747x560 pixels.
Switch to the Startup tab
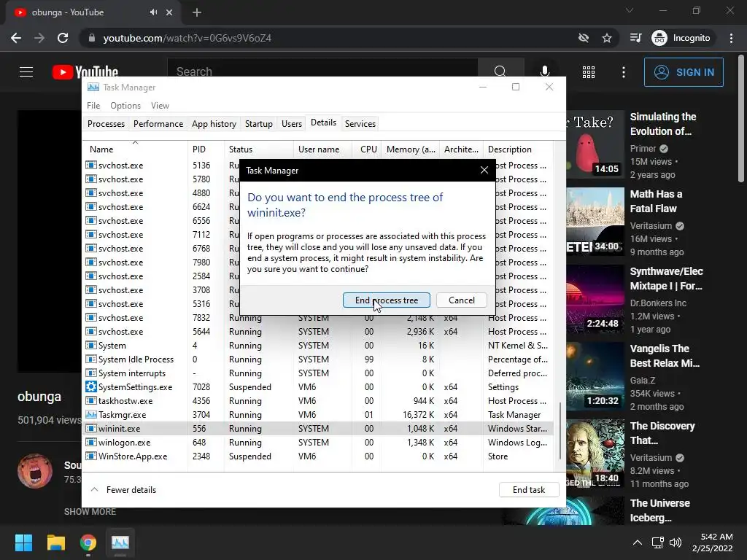click(259, 124)
